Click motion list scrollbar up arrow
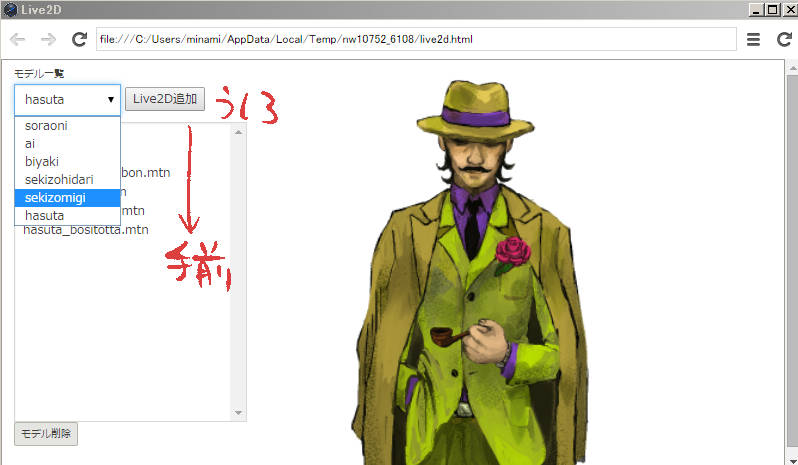 pos(238,132)
